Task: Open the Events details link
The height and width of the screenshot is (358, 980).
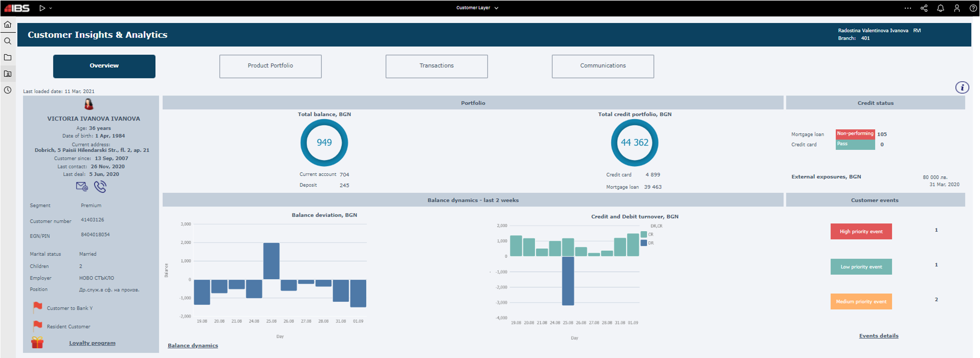Action: point(879,336)
